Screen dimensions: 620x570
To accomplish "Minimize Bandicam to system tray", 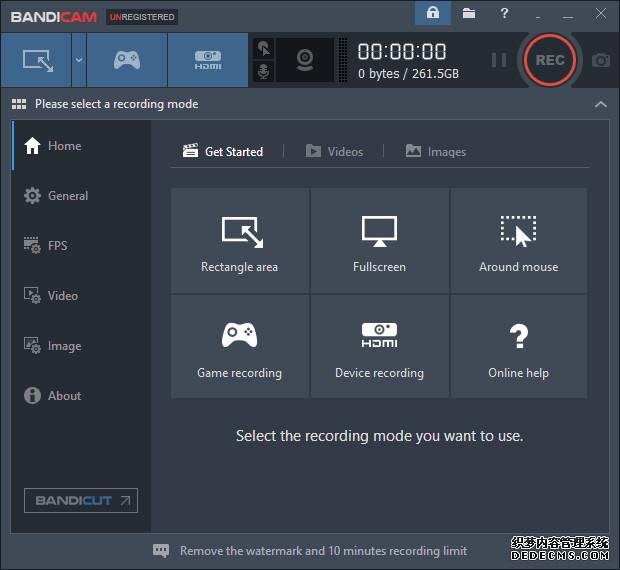I will [538, 15].
